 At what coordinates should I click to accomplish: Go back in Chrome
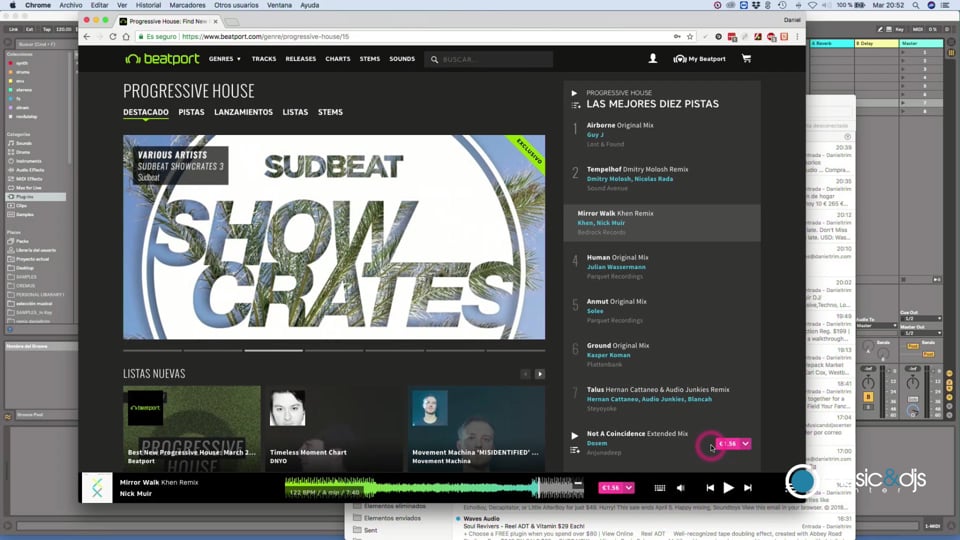(87, 37)
